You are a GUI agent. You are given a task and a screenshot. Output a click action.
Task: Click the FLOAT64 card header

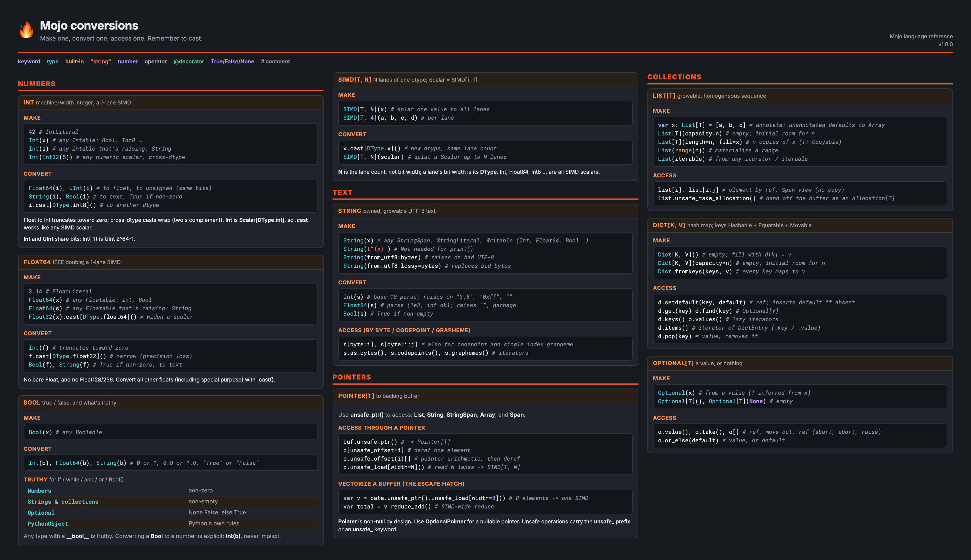point(170,262)
